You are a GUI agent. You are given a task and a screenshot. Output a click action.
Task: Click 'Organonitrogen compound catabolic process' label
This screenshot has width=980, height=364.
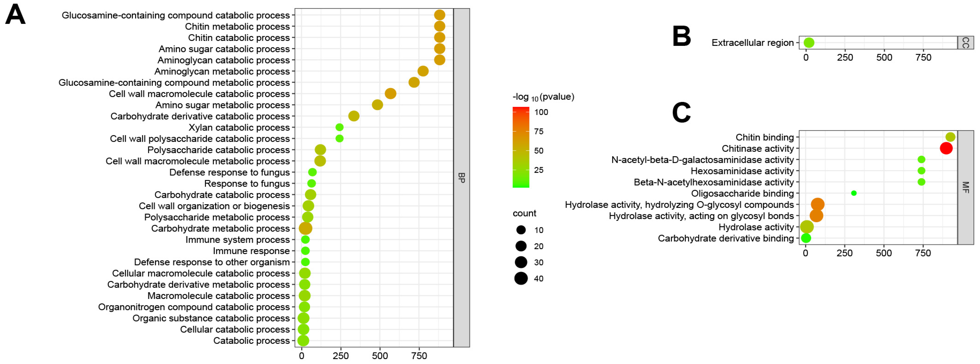pos(194,307)
